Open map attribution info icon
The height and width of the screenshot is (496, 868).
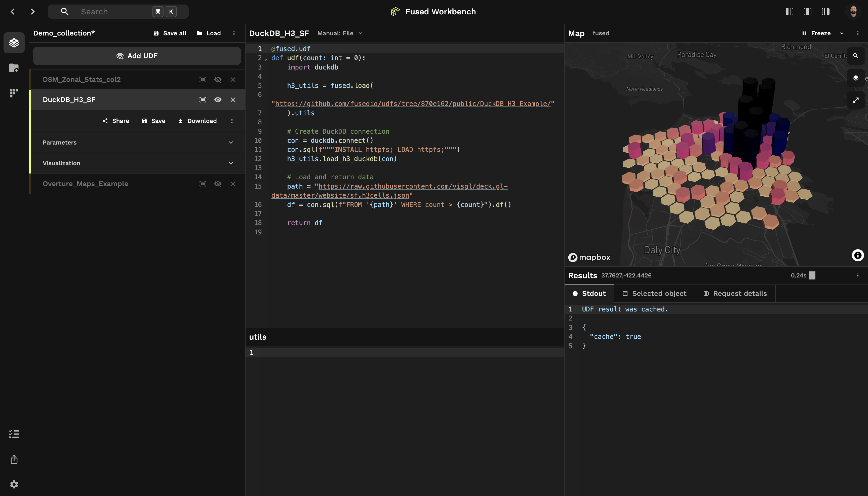coord(858,255)
